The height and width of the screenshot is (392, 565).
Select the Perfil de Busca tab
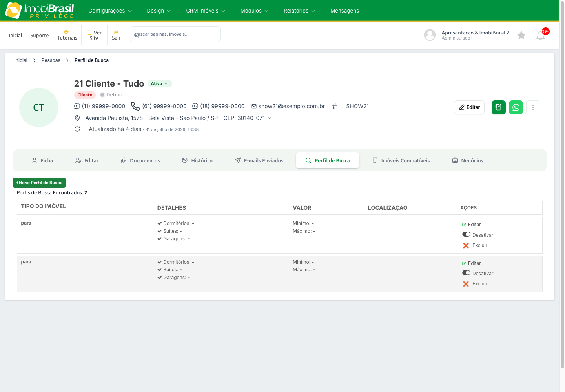point(328,160)
